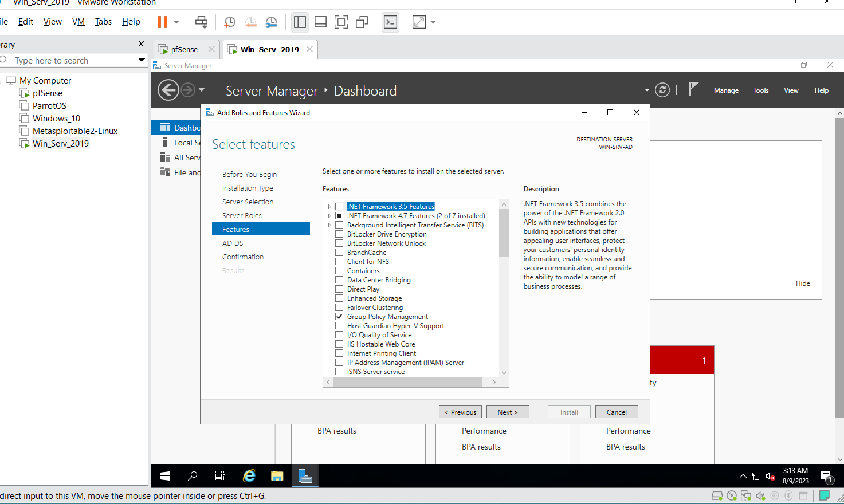Open the Server Manager Tools menu
Viewport: 844px width, 504px height.
coord(761,90)
